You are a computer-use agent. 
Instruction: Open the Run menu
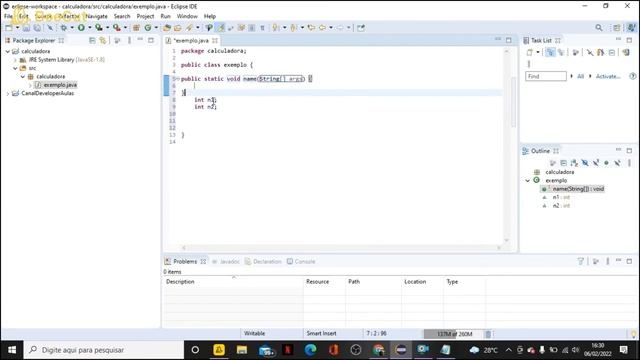tap(165, 16)
